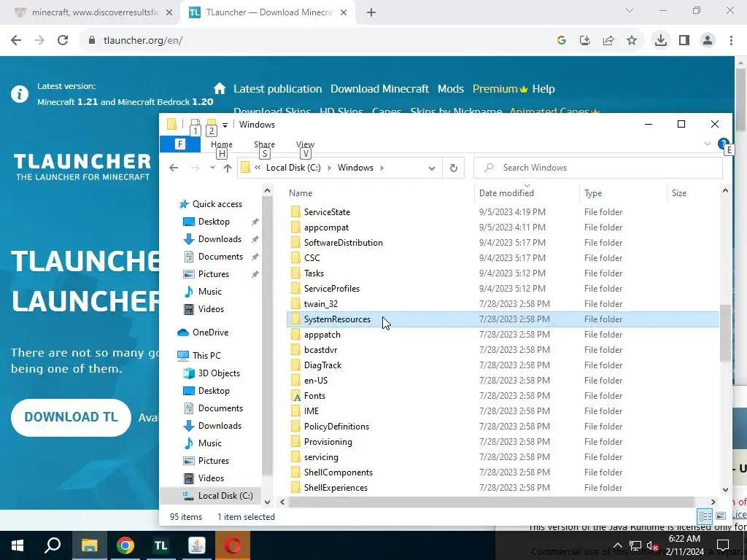Image resolution: width=747 pixels, height=560 pixels.
Task: Show hidden system tray icons
Action: (x=617, y=545)
